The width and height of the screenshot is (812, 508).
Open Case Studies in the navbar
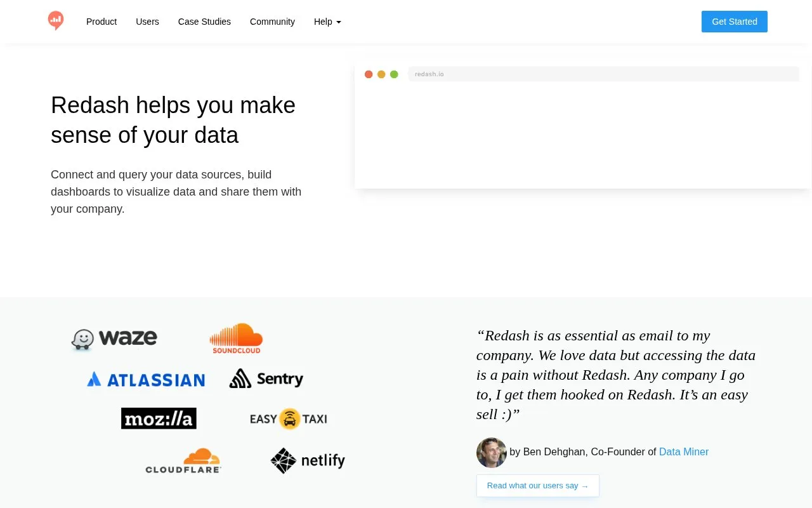pyautogui.click(x=204, y=22)
